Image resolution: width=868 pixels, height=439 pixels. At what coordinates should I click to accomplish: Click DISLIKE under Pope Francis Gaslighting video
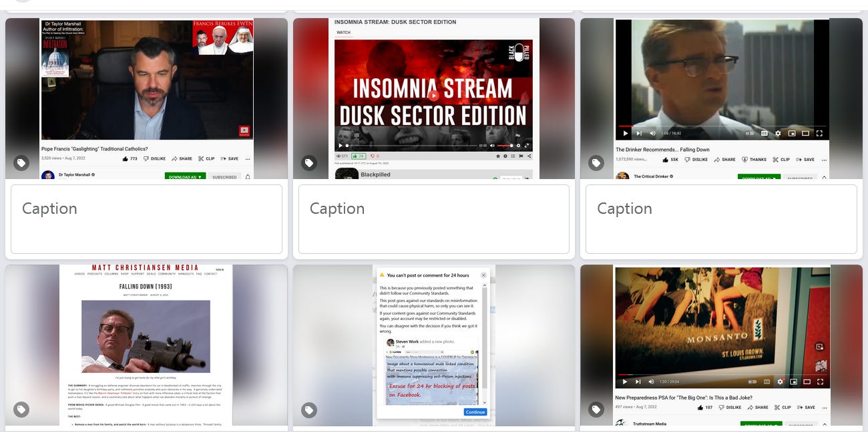154,159
